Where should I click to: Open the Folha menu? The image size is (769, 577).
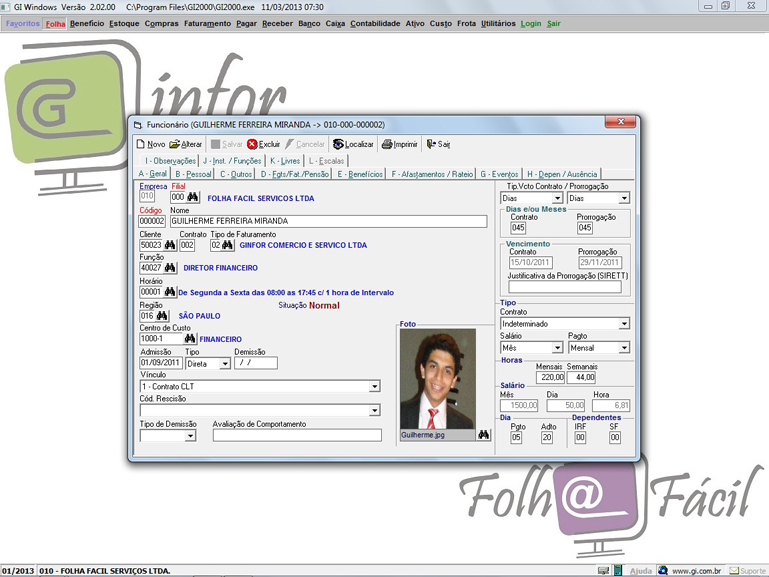point(55,24)
